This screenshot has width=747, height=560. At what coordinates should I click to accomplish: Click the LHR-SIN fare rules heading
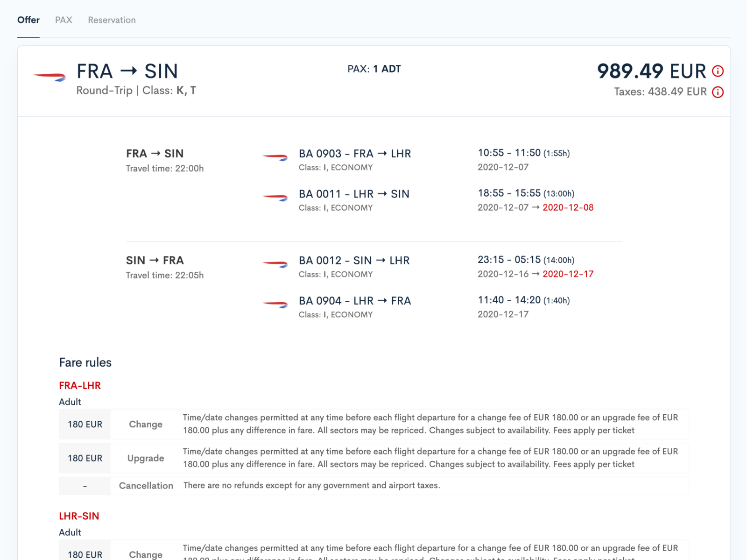79,516
